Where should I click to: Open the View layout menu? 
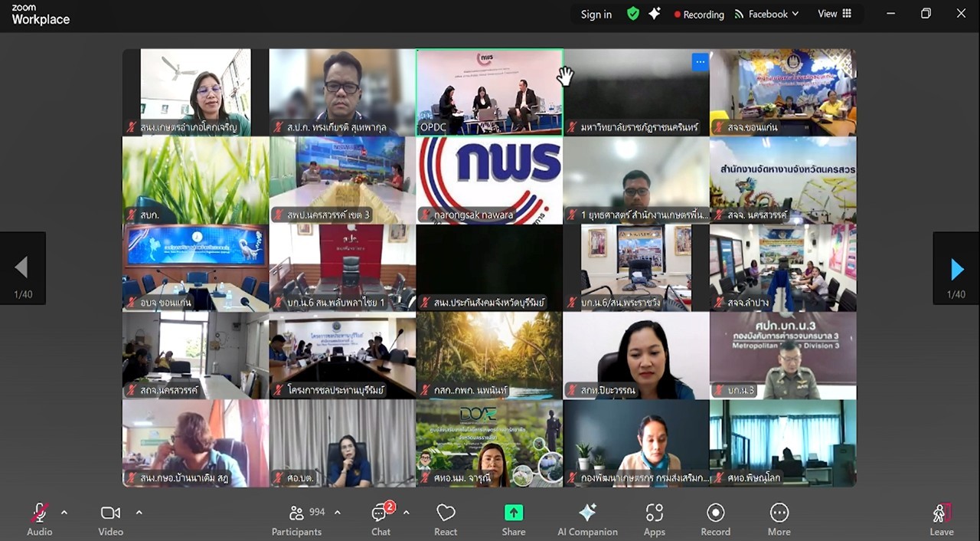click(x=835, y=14)
